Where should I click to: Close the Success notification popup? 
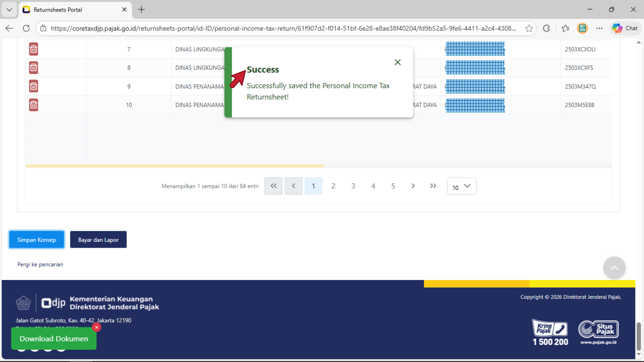point(398,62)
